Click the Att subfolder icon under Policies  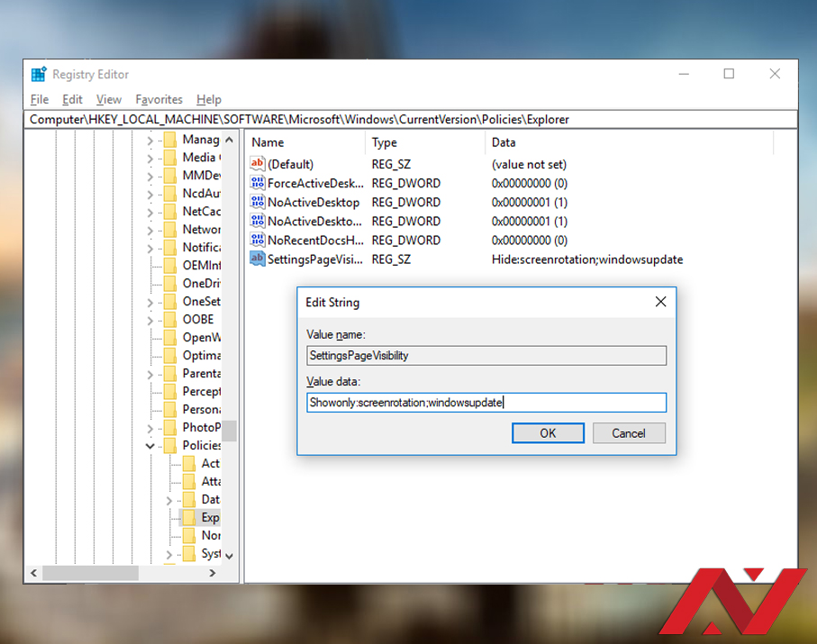pos(189,482)
